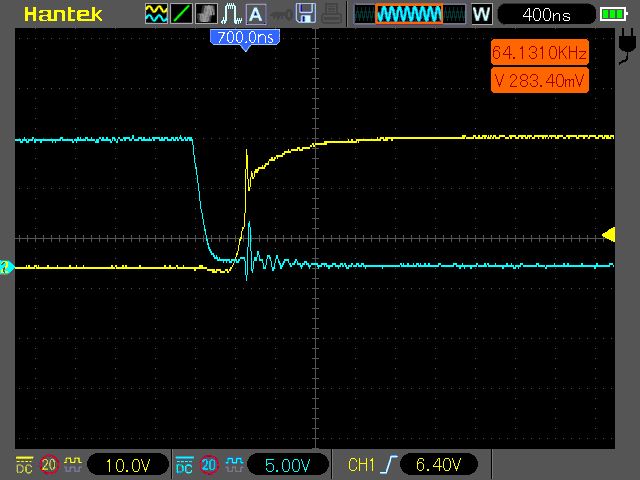Screen dimensions: 640x480
Task: Open the CH1 10.0V vertical scale
Action: click(128, 465)
